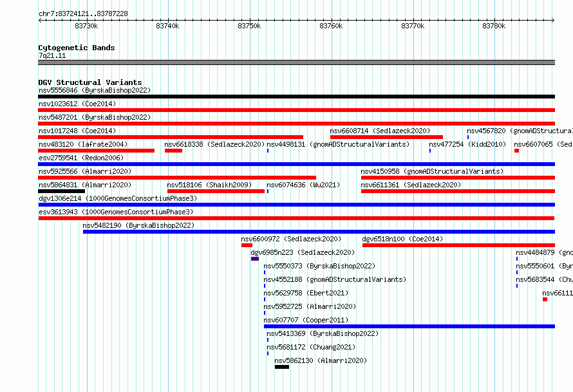Screen dimensions: 573x392
Task: Select the nsv5925566 (Almarri2020) label
Action: click(85, 171)
